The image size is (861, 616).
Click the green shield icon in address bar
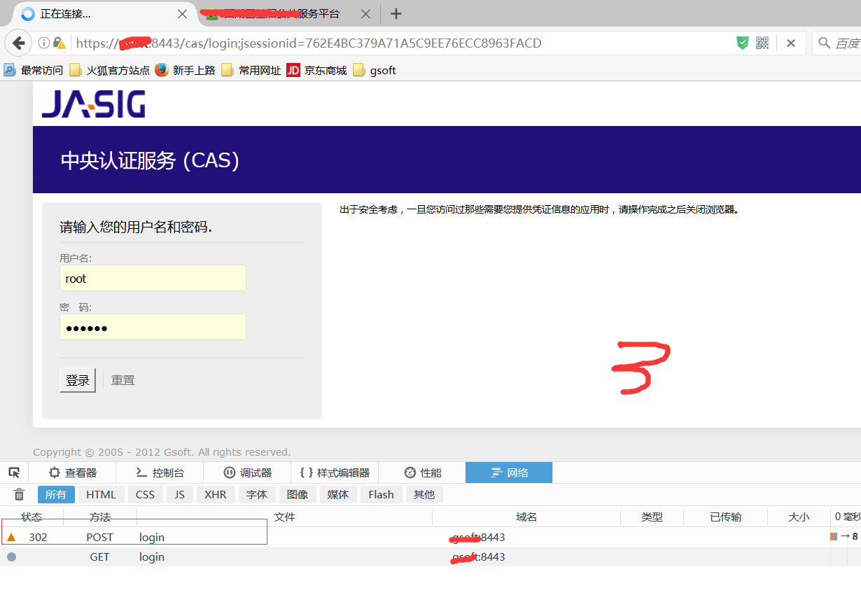point(743,43)
